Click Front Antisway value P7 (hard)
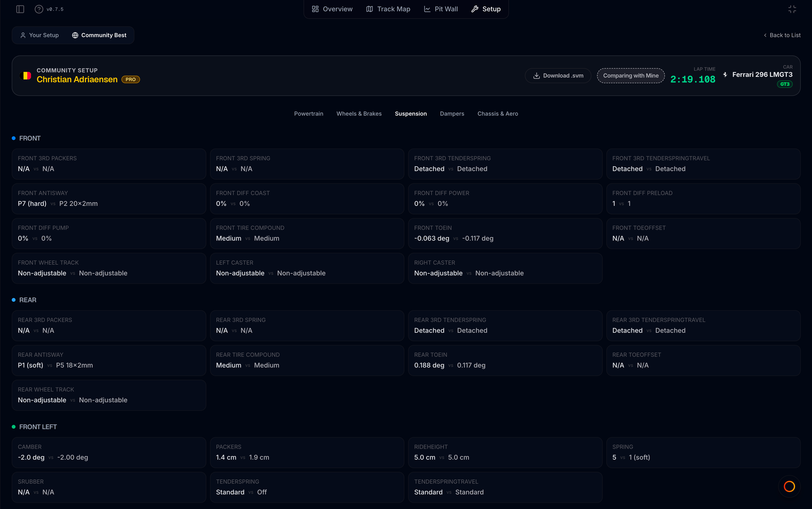 tap(32, 204)
